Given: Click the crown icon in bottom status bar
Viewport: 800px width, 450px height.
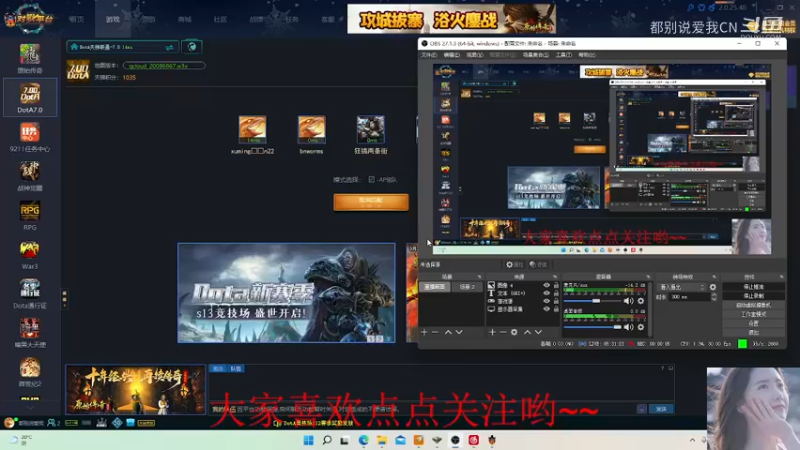Looking at the screenshot, I should click(102, 422).
